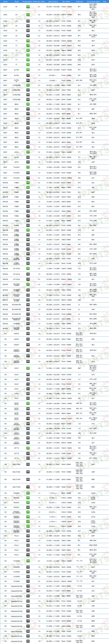The image size is (109, 644).
Task: Click diesel icon in VW Passat Variant 3C5 row
Action: [28, 531]
